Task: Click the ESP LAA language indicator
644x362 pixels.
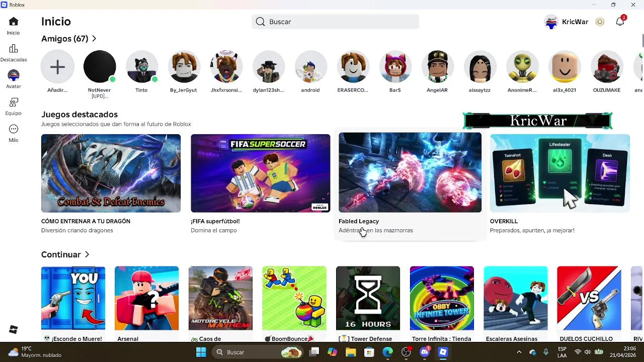Action: (x=562, y=352)
